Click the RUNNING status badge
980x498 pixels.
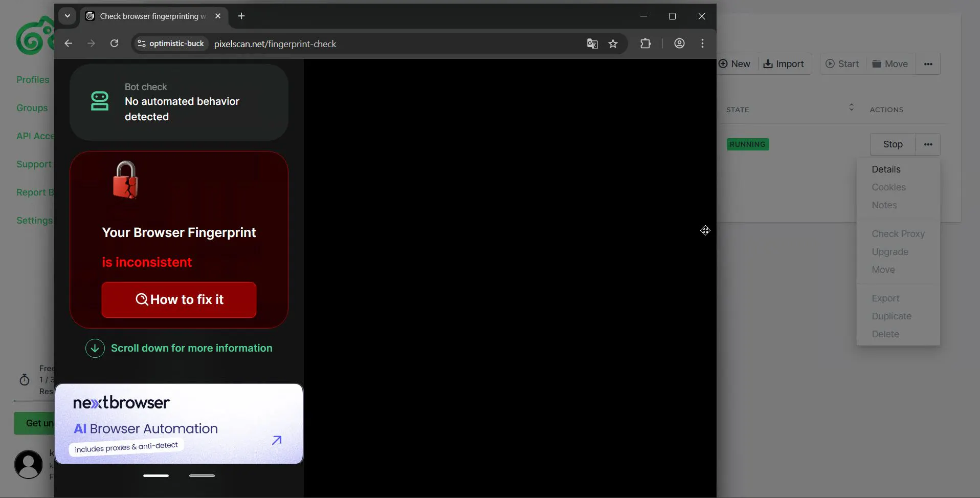(748, 144)
